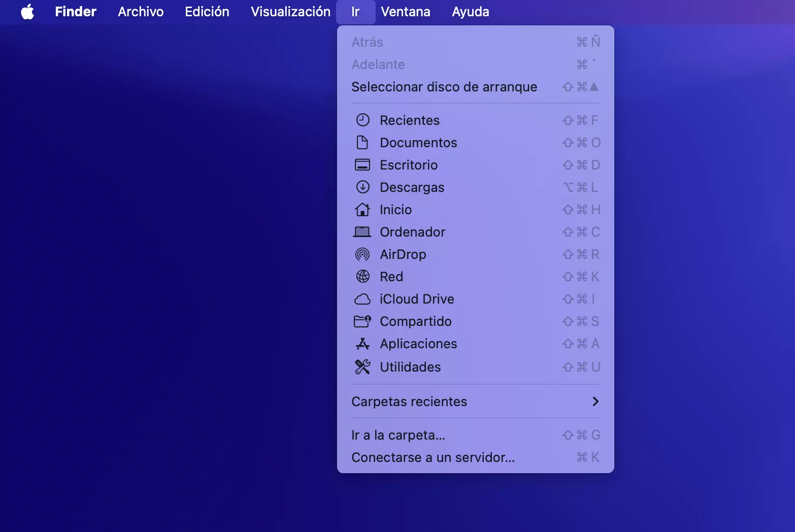795x532 pixels.
Task: Click the Ordenador laptop icon
Action: coord(362,232)
